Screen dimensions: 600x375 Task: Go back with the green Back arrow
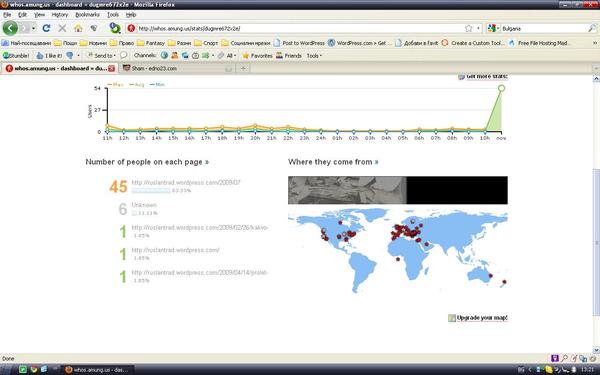[x=10, y=28]
